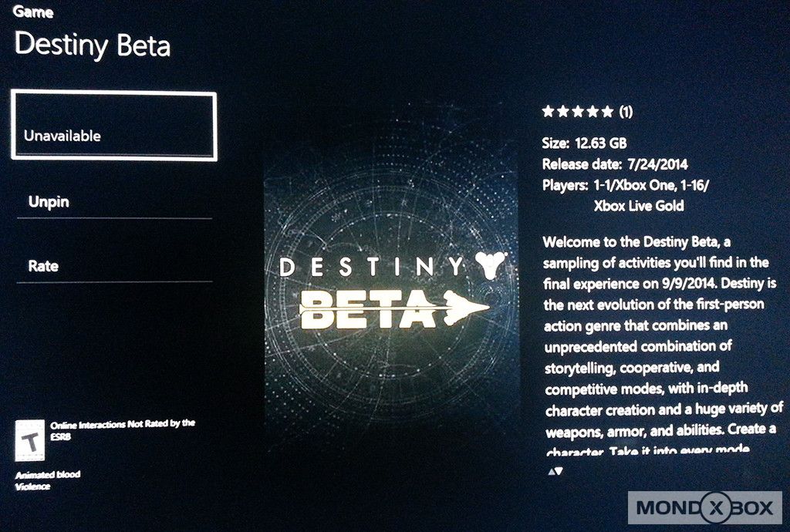Click Online Interactions Not Rated notice
Screen dimensions: 790x532
(123, 429)
